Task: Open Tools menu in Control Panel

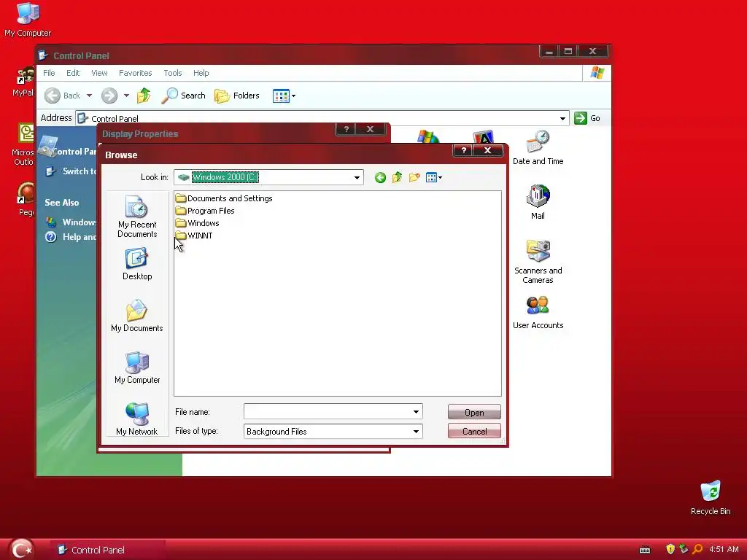Action: 172,73
